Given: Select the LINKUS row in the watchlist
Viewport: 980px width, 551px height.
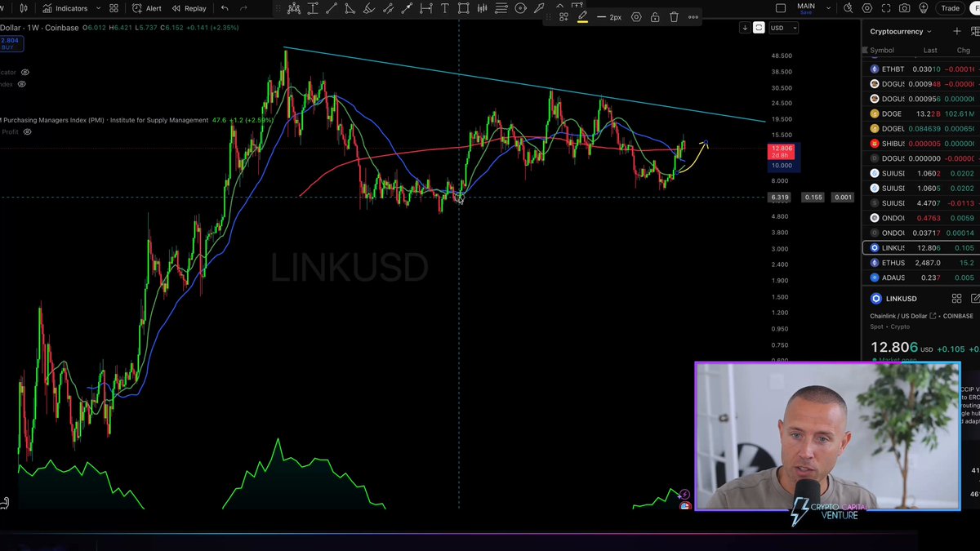Looking at the screenshot, I should [921, 247].
